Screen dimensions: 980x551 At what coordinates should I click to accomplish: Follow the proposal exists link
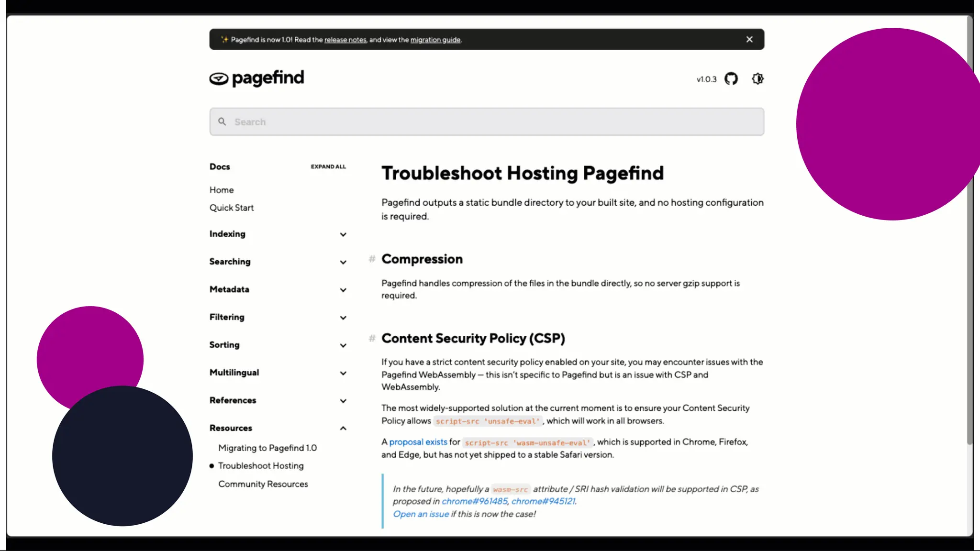[418, 442]
